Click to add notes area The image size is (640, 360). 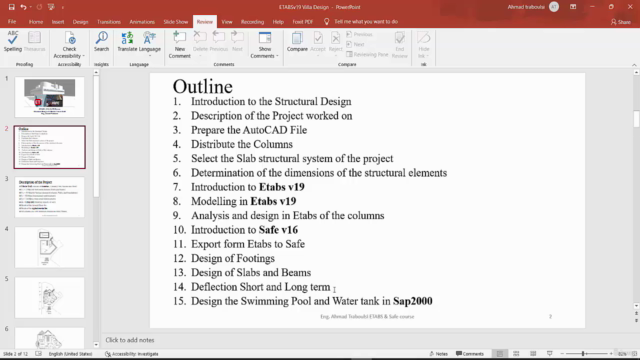click(x=130, y=340)
